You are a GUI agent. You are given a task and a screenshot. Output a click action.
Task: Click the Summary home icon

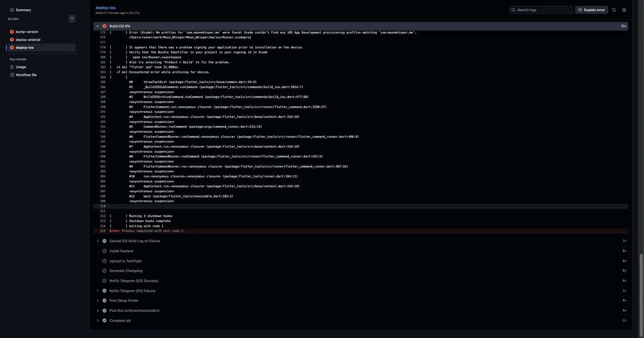[x=12, y=10]
